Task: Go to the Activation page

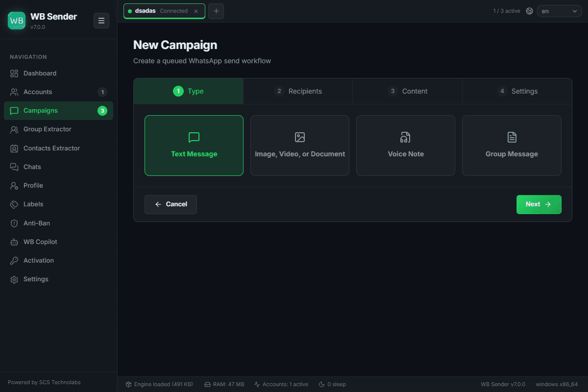Action: click(58, 261)
